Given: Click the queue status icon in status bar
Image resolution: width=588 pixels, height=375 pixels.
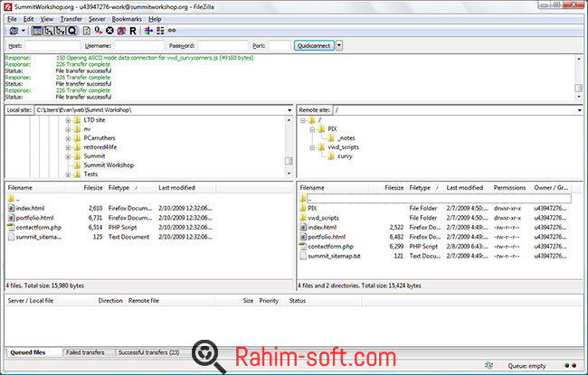Looking at the screenshot, I should pos(488,365).
